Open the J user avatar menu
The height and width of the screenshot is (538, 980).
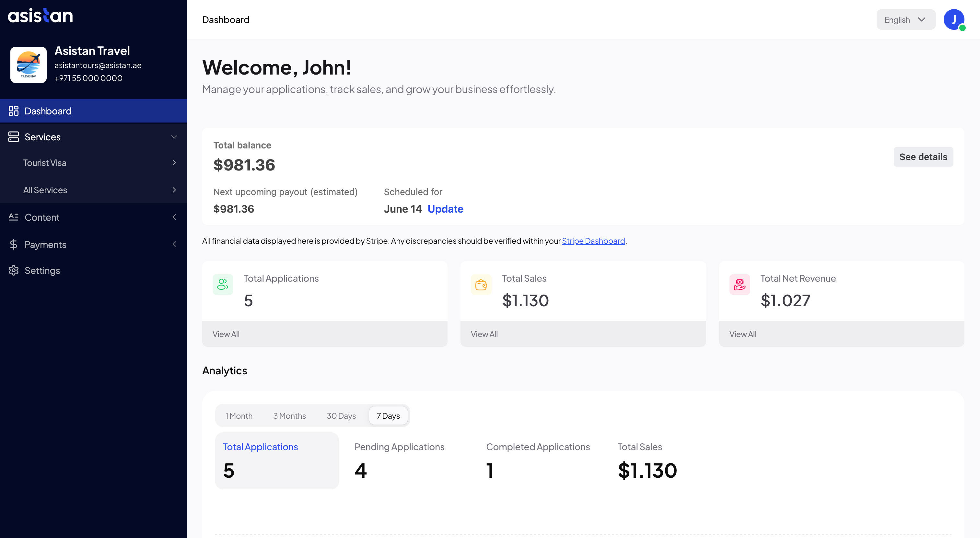pyautogui.click(x=954, y=19)
